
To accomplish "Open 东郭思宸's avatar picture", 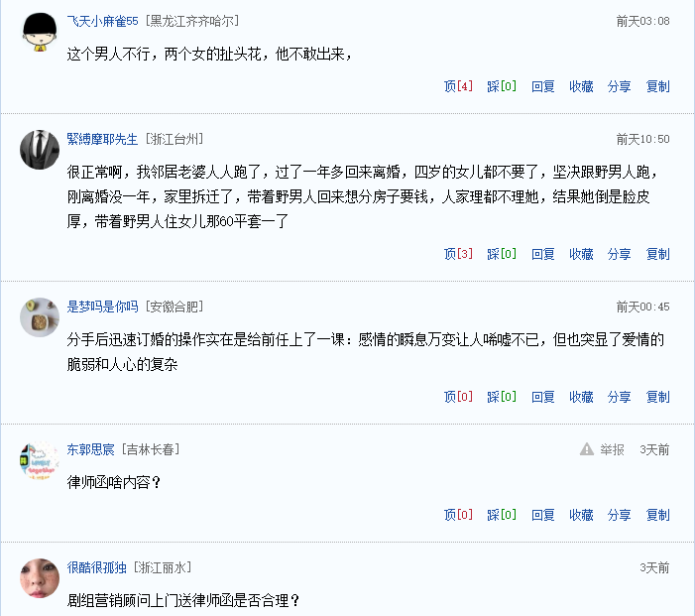I will (x=40, y=461).
